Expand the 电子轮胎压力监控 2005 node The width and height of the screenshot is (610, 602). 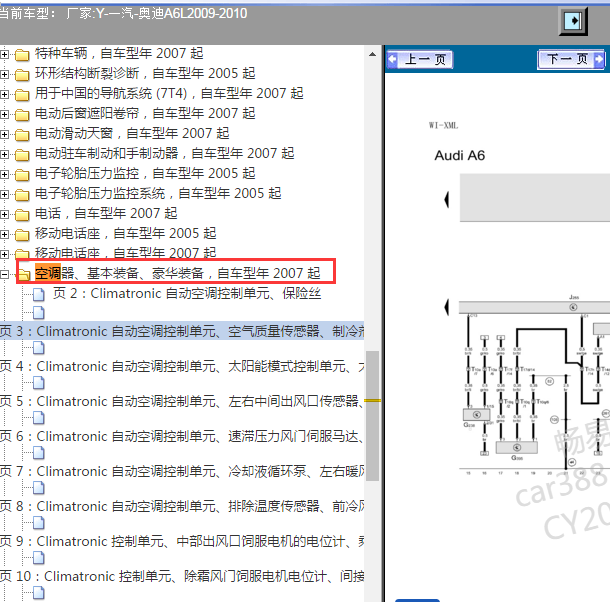(4, 174)
